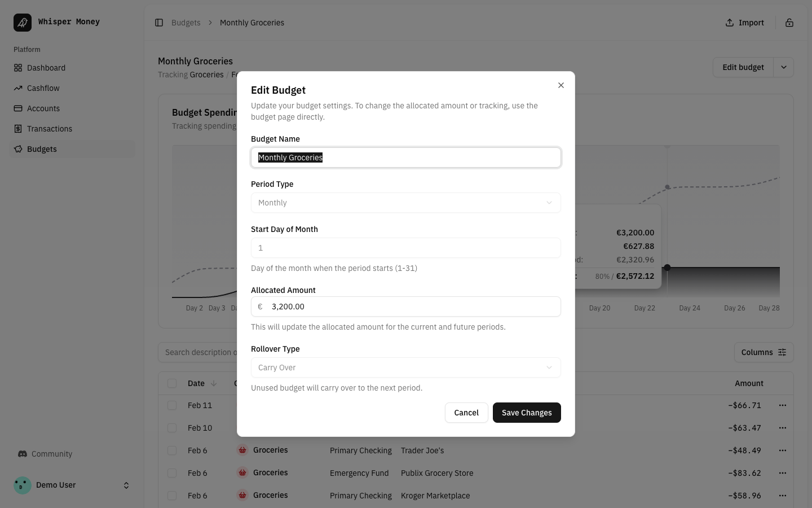Toggle the select-all checkbox in the table header
This screenshot has height=508, width=812.
point(172,383)
